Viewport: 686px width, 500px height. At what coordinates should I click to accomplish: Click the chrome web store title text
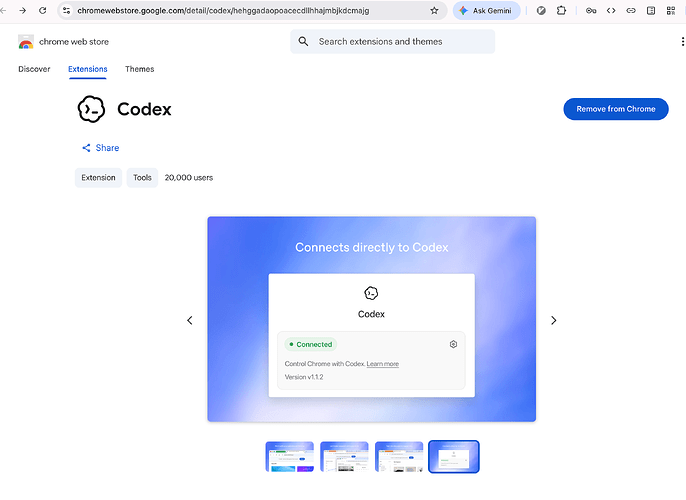coord(74,42)
